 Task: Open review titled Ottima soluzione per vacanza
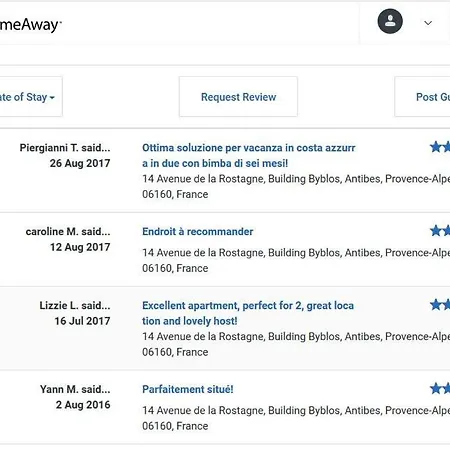tap(249, 155)
